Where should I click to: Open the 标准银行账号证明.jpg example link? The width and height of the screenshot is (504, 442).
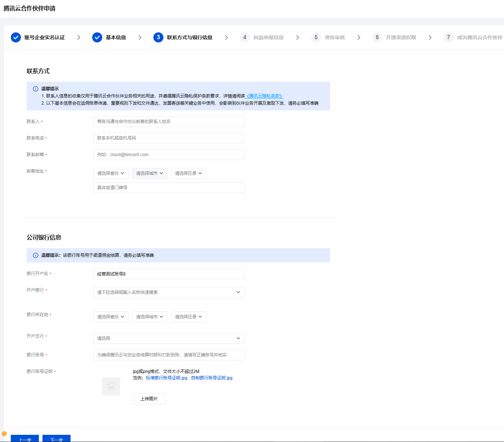coord(167,378)
